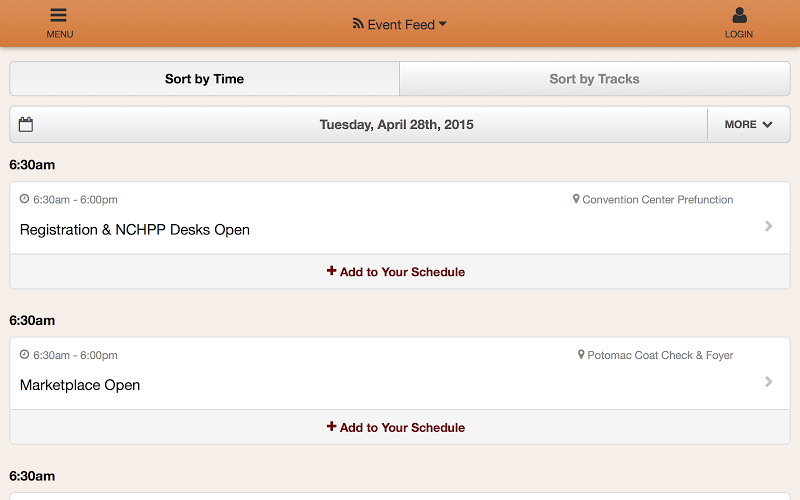Open the Marketplace Open event title
Viewport: 800px width, 500px height.
[80, 385]
